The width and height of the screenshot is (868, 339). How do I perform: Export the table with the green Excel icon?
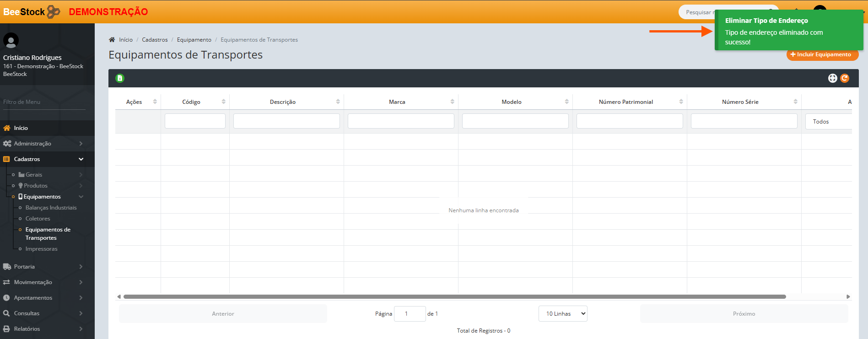pyautogui.click(x=120, y=78)
